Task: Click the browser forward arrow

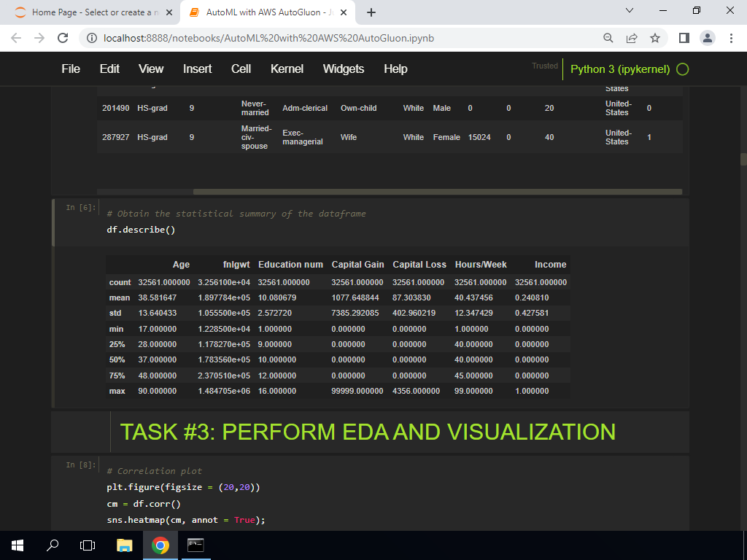Action: tap(39, 38)
